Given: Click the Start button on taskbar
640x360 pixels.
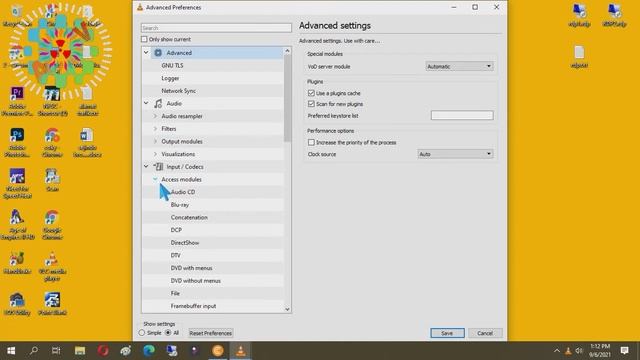Looking at the screenshot, I should click(x=11, y=351).
